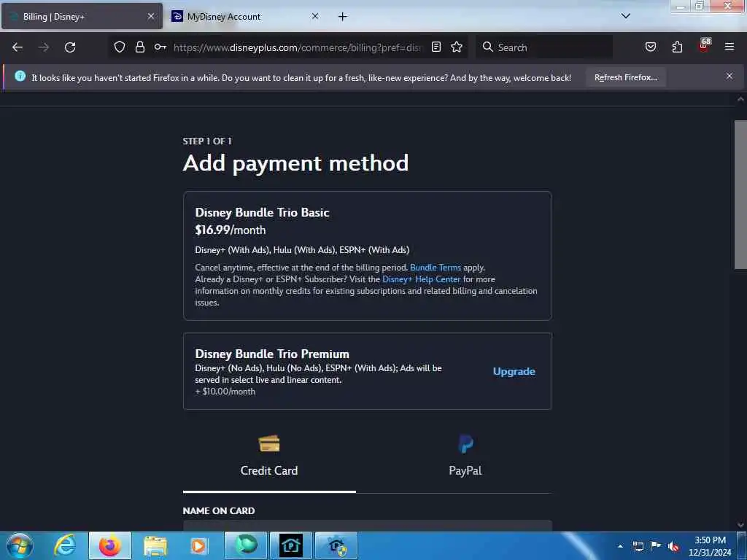
Task: Click the Name on Card input field
Action: tap(368, 526)
